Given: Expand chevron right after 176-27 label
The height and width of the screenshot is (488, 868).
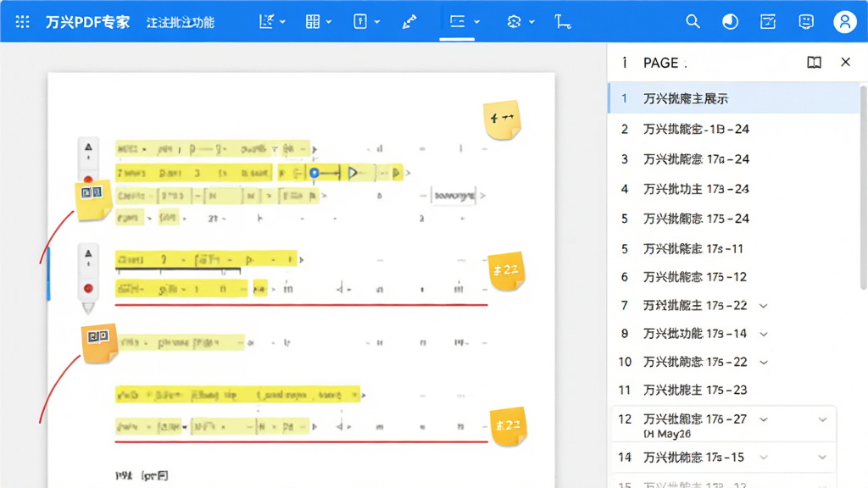Looking at the screenshot, I should pyautogui.click(x=764, y=419).
